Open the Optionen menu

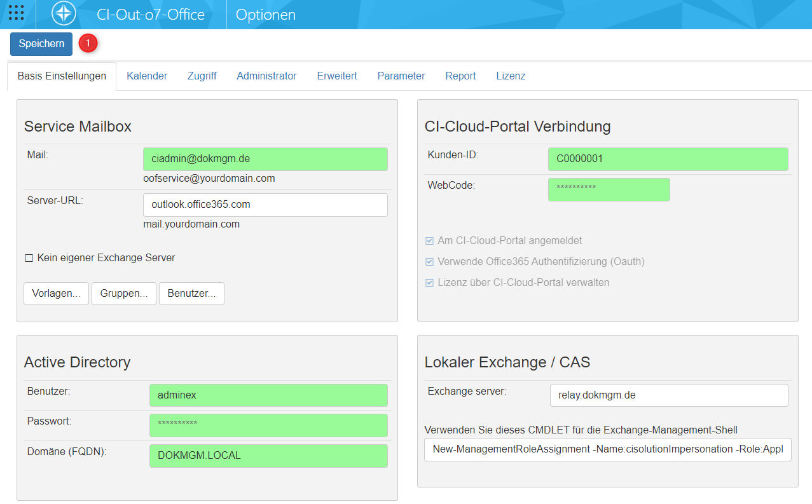265,14
